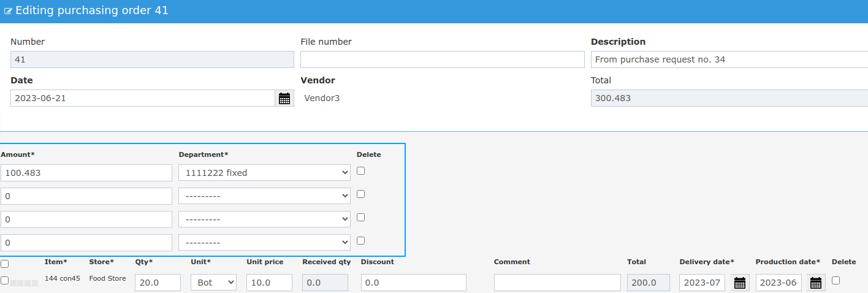The width and height of the screenshot is (868, 293).
Task: Click the second row Amount field
Action: click(x=86, y=196)
